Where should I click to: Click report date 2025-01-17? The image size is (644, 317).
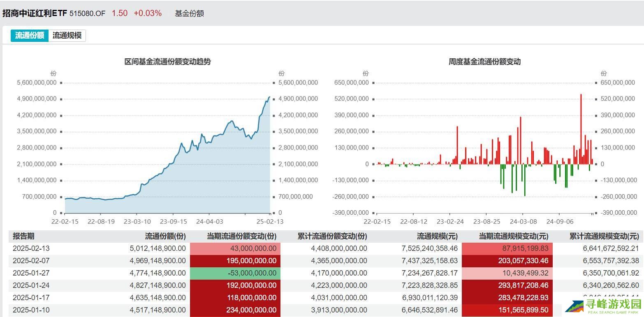coord(31,298)
